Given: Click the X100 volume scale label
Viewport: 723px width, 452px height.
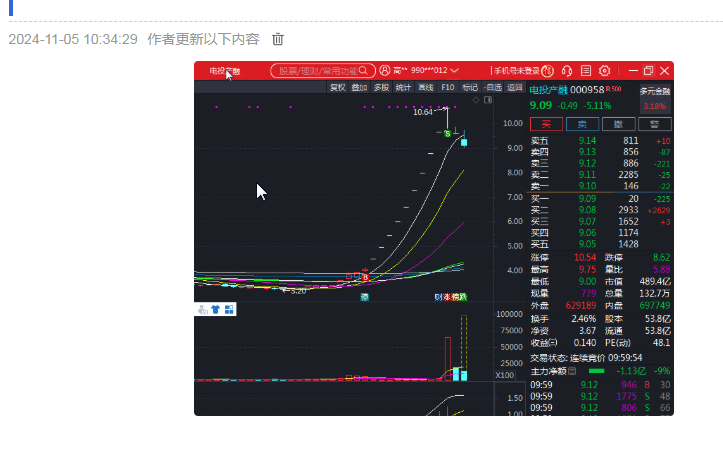Looking at the screenshot, I should point(504,375).
